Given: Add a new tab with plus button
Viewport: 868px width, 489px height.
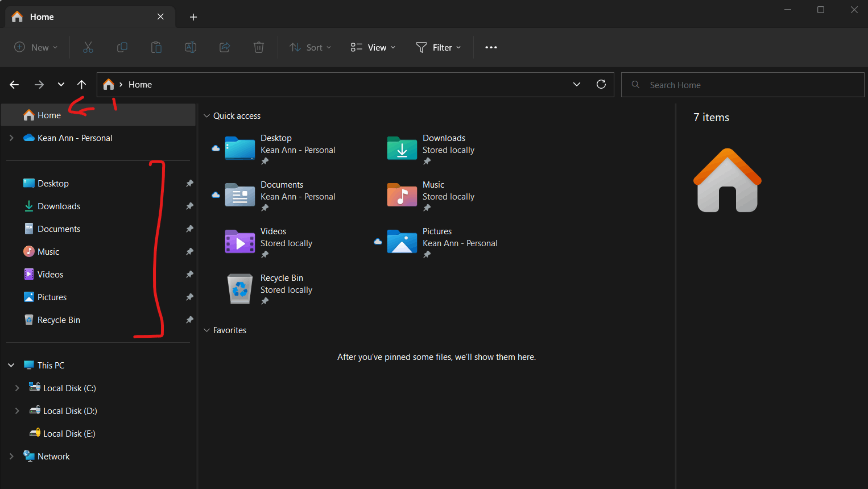Looking at the screenshot, I should point(193,17).
